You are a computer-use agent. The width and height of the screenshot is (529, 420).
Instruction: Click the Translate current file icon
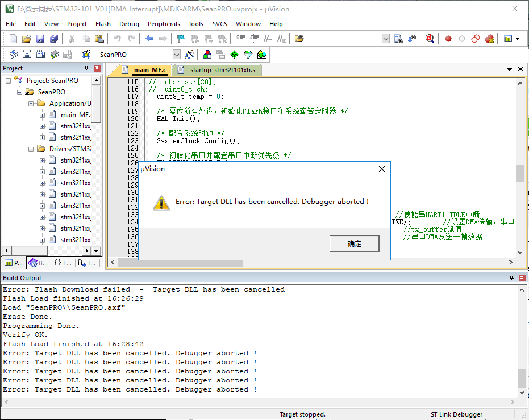13,55
